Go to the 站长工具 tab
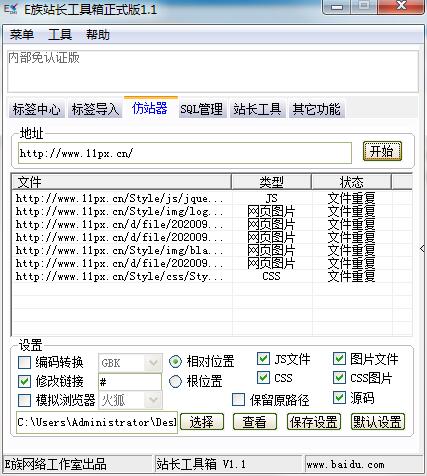Screen dimensions: 427x476 click(x=257, y=109)
